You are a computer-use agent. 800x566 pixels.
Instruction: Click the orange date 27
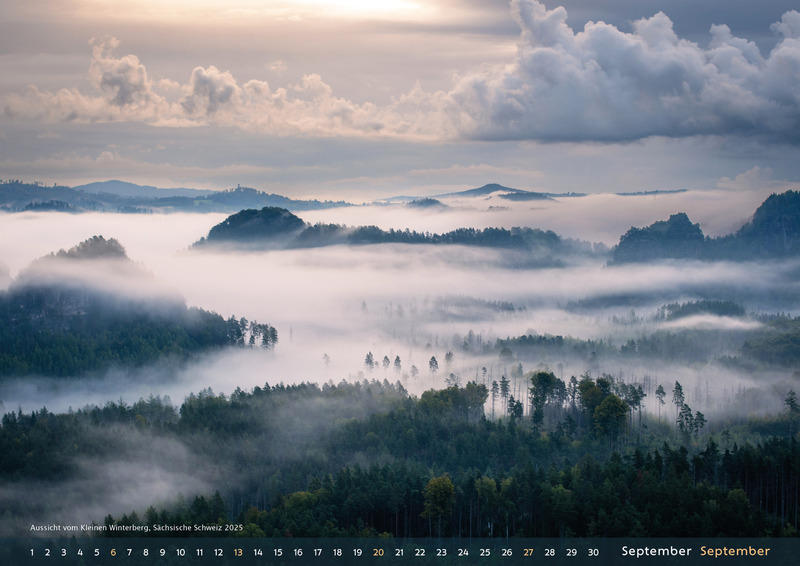(528, 552)
